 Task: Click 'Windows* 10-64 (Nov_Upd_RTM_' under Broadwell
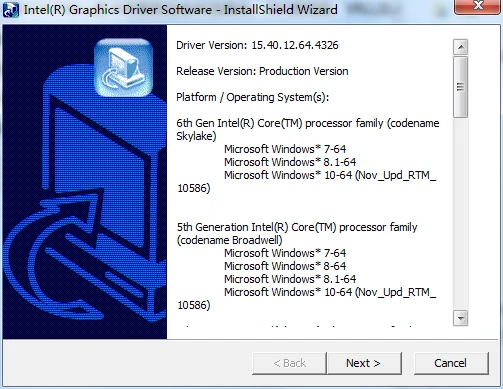(354, 292)
